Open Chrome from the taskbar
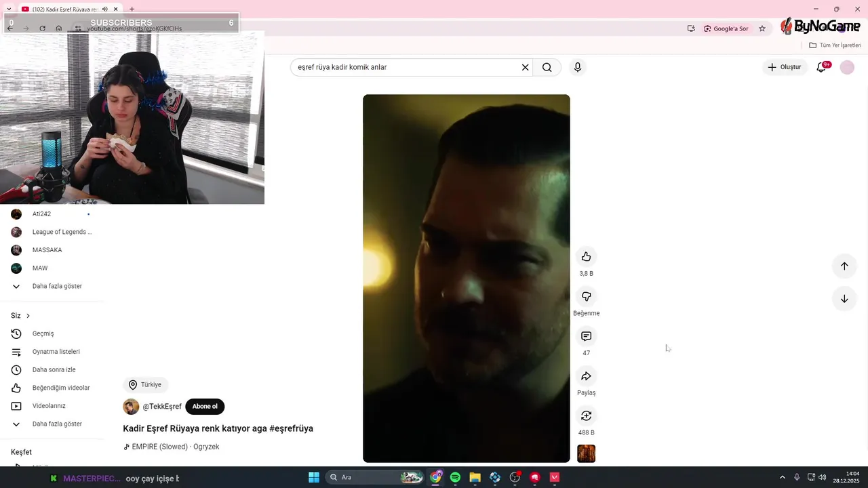Screen dimensions: 868x488 [x=435, y=477]
